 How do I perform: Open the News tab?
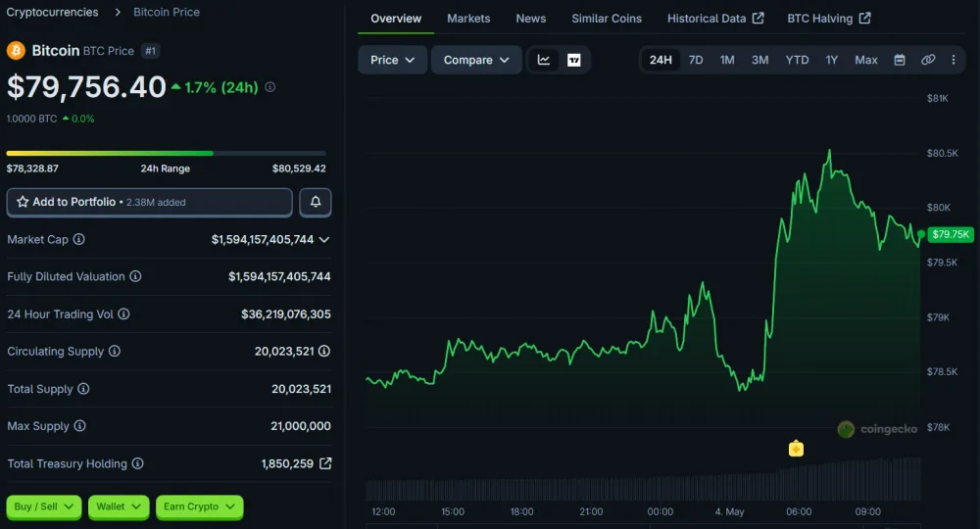coord(530,18)
